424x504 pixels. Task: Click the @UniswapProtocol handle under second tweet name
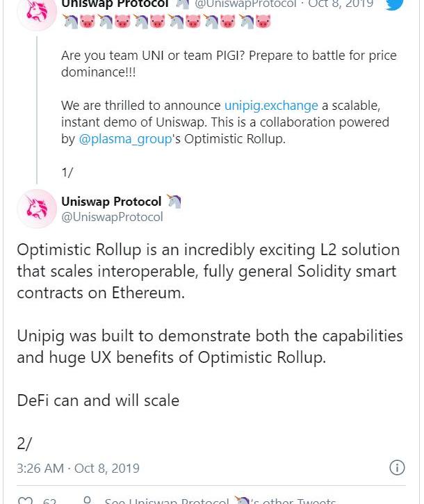point(112,217)
